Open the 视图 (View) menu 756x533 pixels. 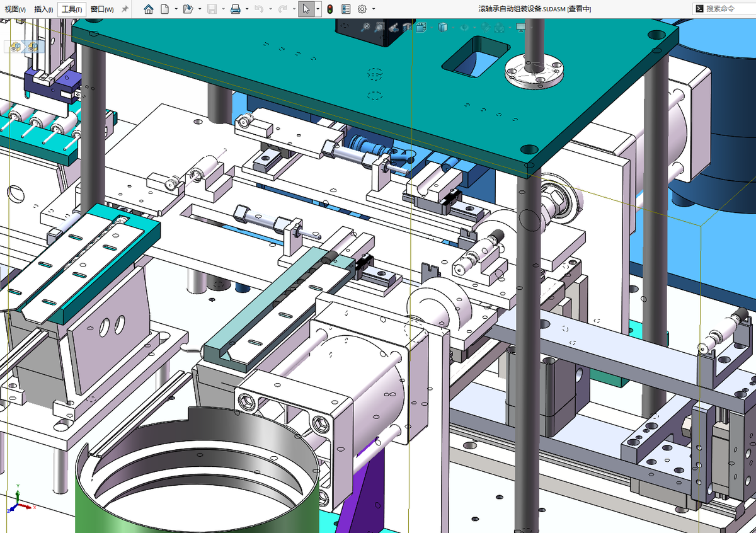[16, 9]
